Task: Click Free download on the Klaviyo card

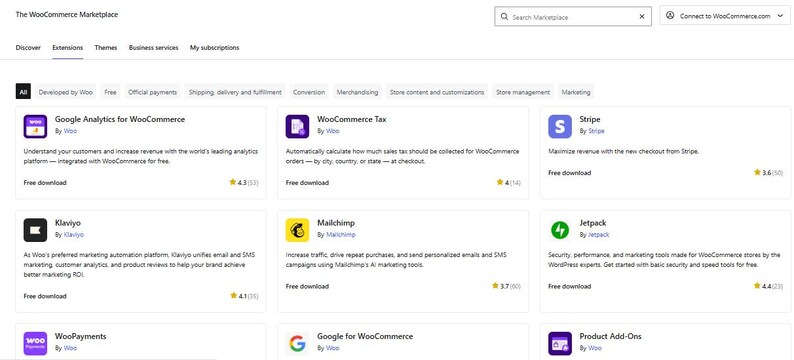Action: click(x=45, y=296)
